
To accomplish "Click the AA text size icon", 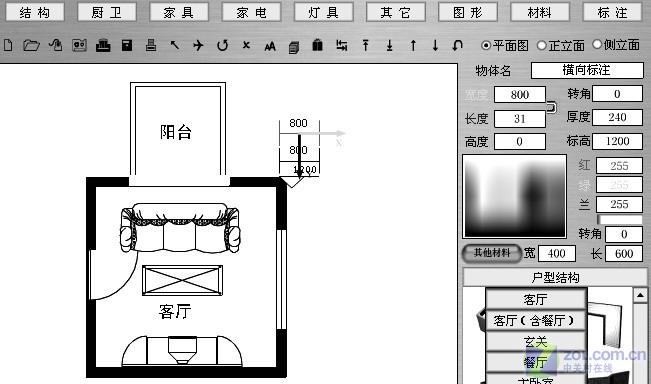I will pos(270,46).
